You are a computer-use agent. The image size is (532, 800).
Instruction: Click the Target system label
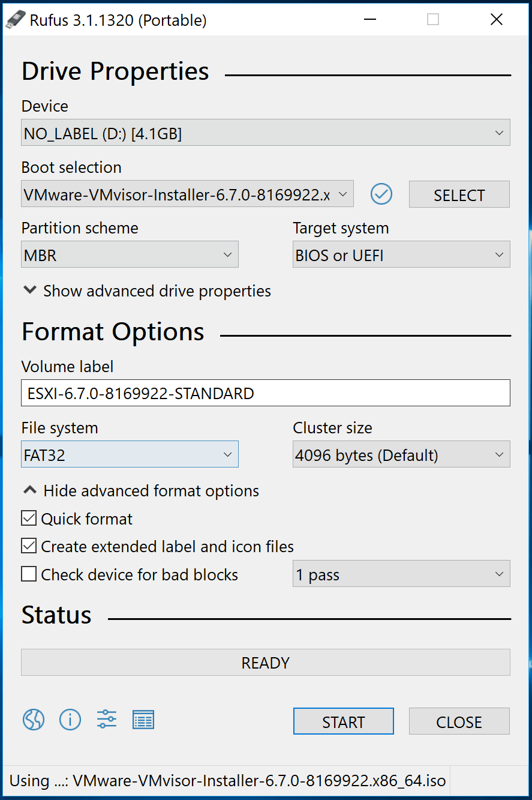341,228
